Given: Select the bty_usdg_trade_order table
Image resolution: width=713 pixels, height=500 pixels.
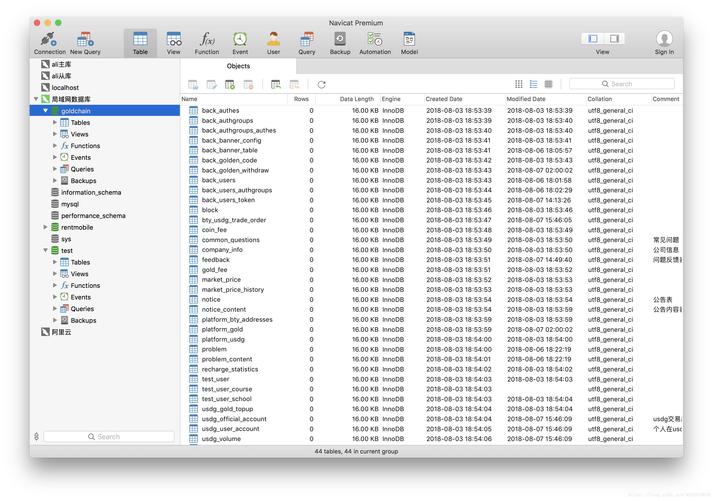Looking at the screenshot, I should pyautogui.click(x=234, y=220).
